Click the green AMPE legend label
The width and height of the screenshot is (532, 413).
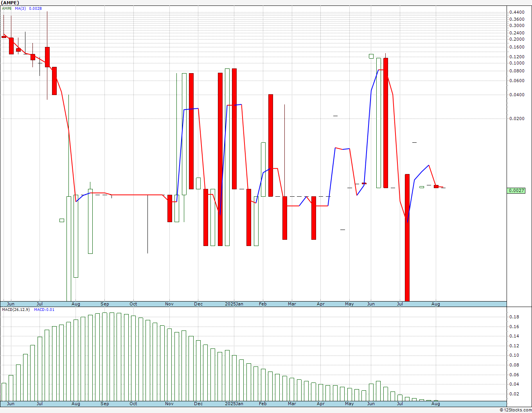(7, 8)
